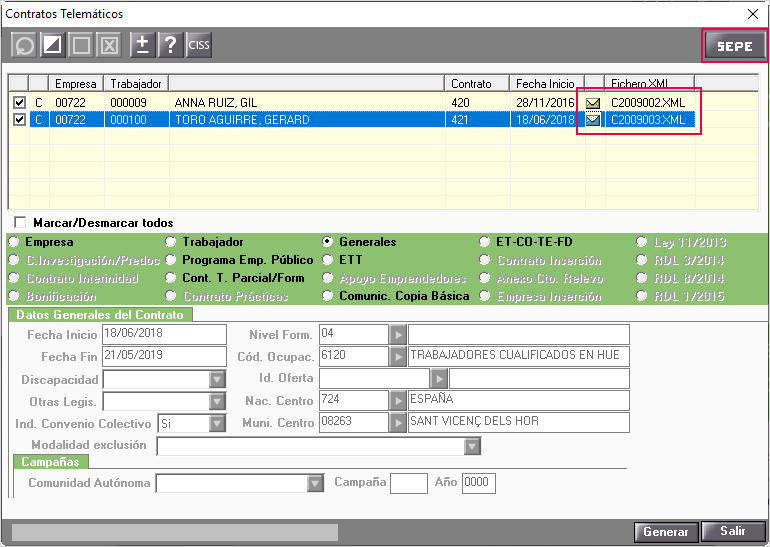Click the empty square toolbar icon
The width and height of the screenshot is (770, 547).
[81, 45]
